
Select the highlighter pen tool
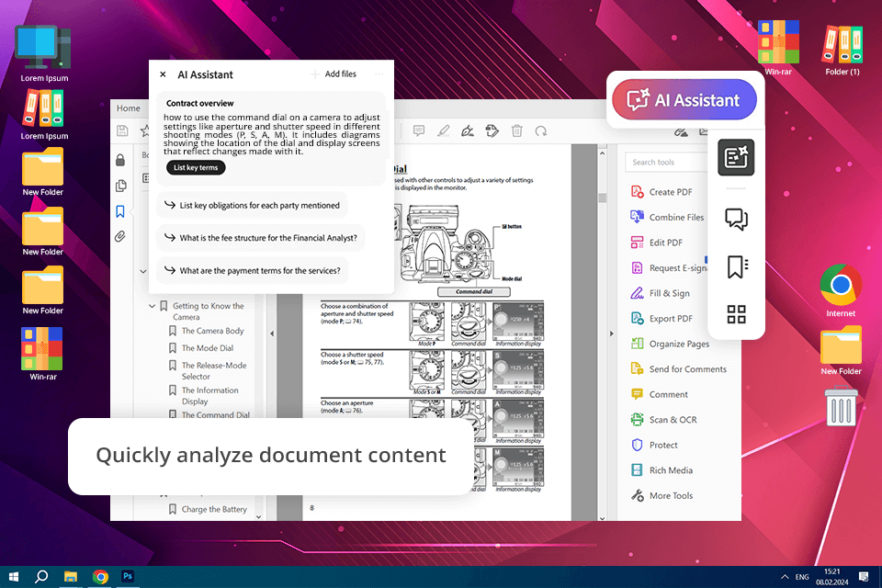443,131
